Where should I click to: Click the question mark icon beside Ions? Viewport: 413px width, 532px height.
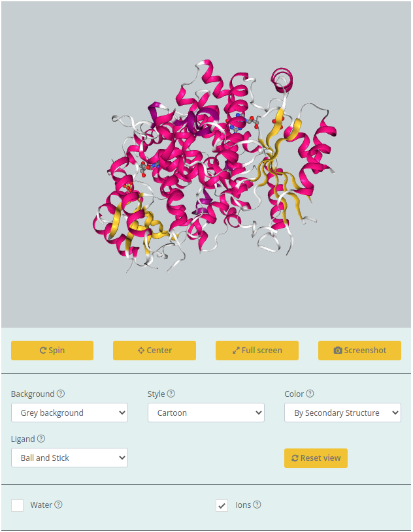tap(257, 505)
